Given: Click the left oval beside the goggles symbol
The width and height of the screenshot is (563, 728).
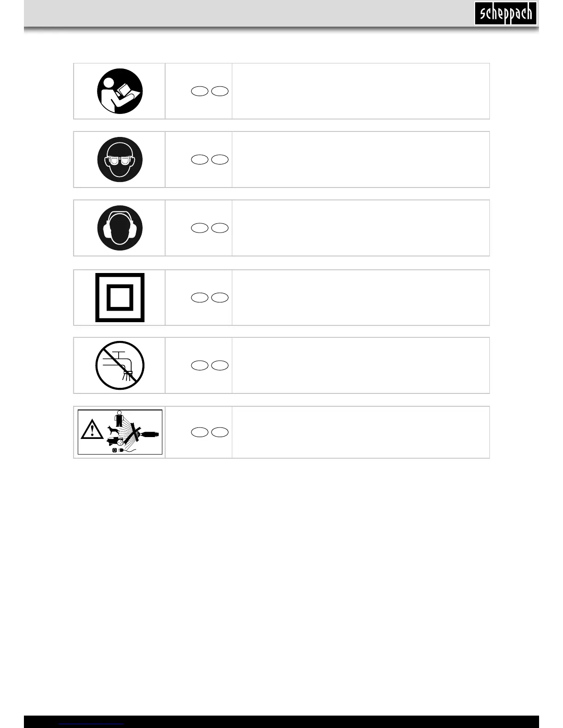Looking at the screenshot, I should coord(199,159).
